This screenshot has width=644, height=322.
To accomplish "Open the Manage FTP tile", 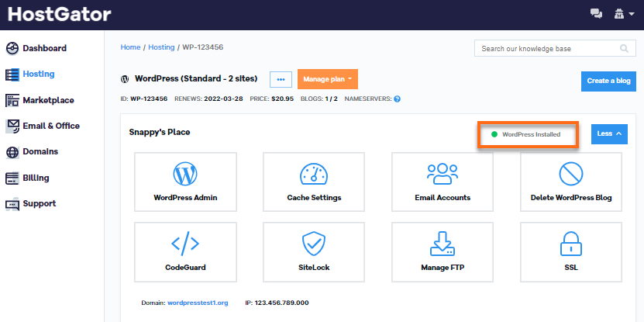I will [x=443, y=252].
